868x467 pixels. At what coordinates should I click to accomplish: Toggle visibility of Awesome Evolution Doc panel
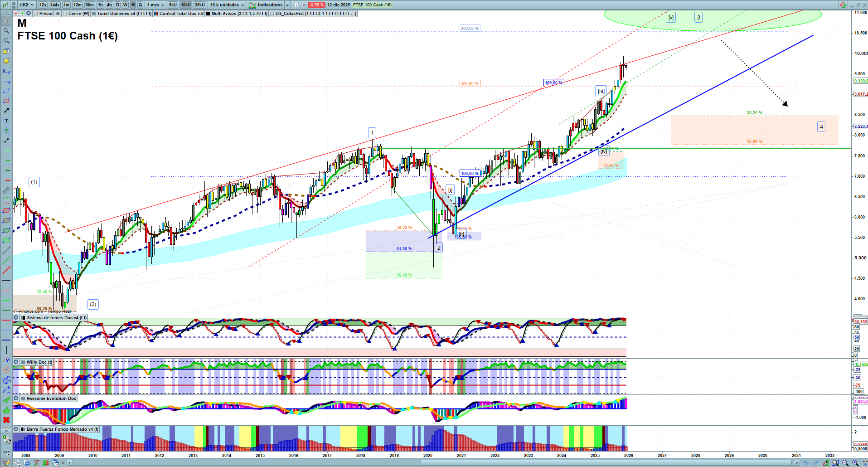[x=16, y=399]
